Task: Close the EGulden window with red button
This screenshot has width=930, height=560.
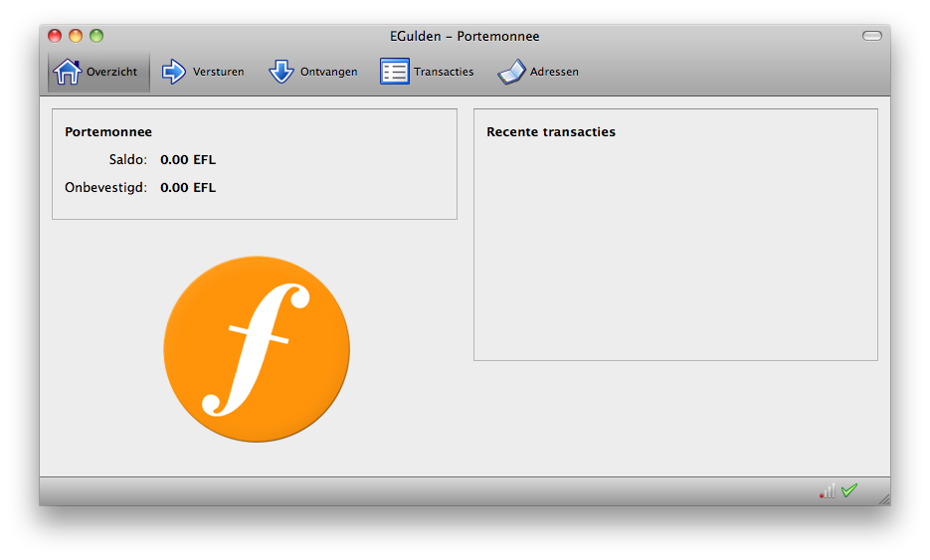Action: click(x=55, y=36)
